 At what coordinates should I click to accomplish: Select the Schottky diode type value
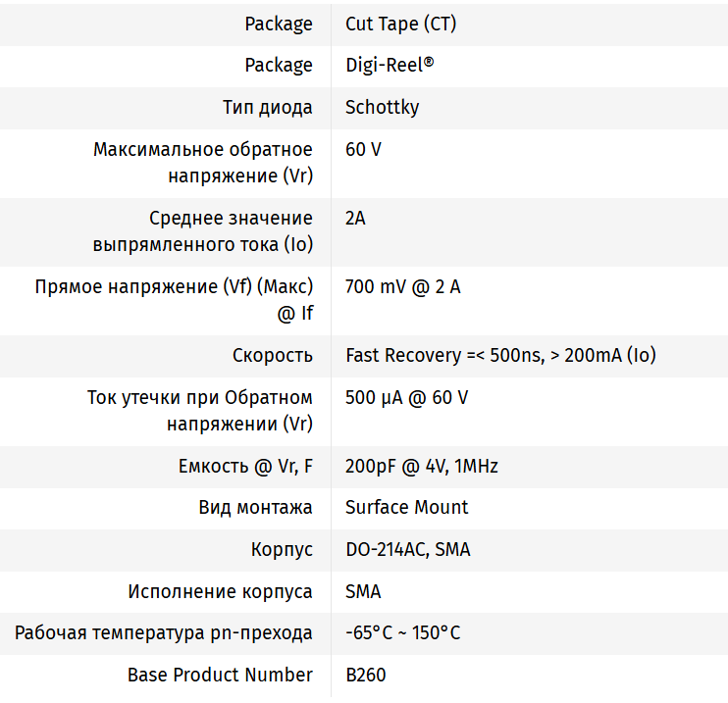(382, 107)
